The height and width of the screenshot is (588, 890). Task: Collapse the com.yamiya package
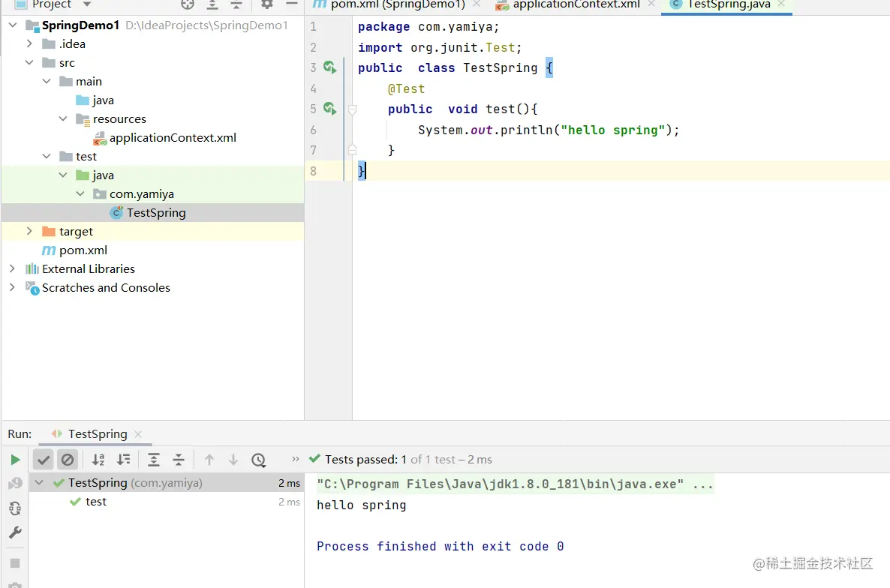coord(80,193)
